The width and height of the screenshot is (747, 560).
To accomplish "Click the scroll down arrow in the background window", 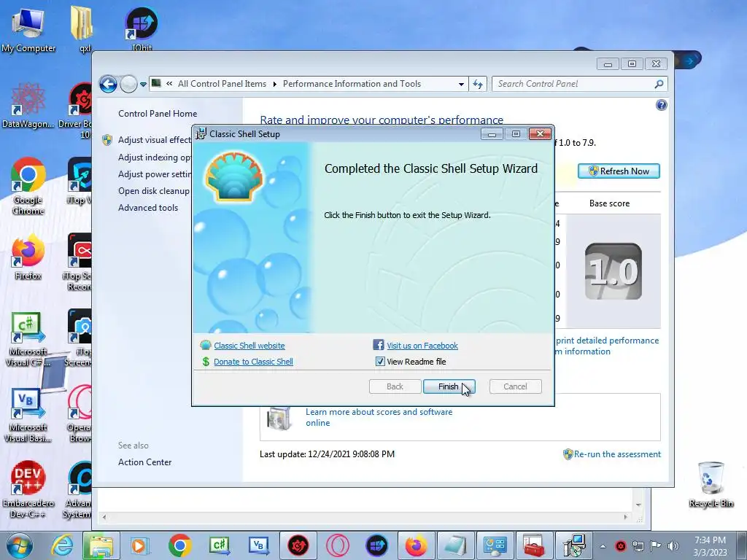I will [x=638, y=505].
